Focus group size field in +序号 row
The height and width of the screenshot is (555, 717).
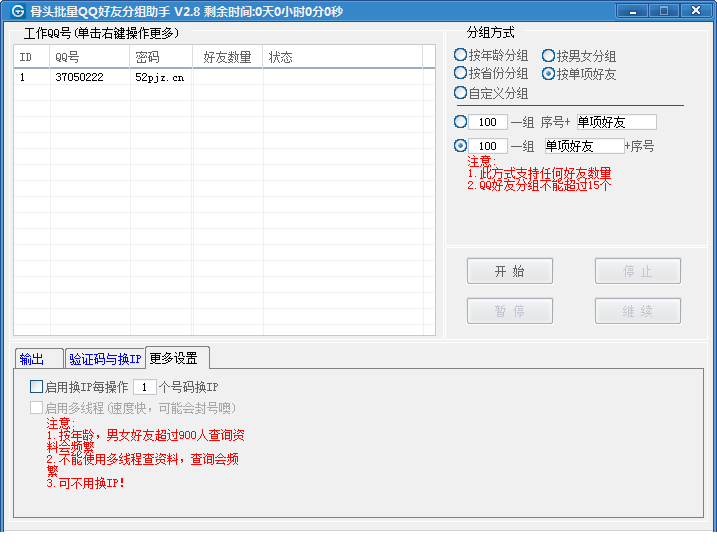click(x=488, y=146)
